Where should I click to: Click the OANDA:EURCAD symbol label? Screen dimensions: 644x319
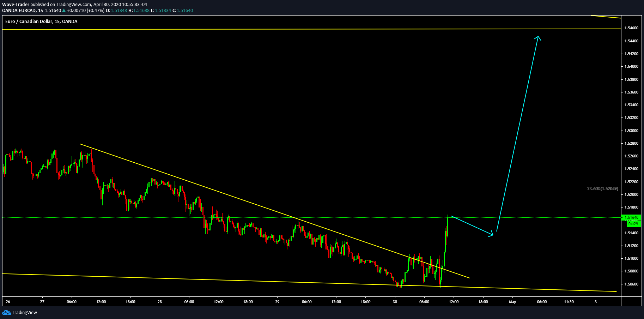(x=19, y=11)
